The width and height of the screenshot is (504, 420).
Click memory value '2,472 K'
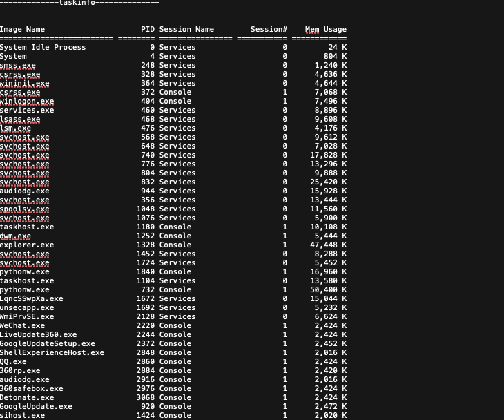pos(331,407)
